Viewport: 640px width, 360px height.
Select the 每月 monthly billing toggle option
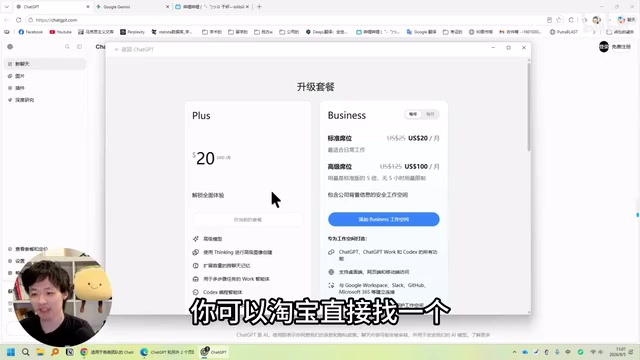click(430, 114)
